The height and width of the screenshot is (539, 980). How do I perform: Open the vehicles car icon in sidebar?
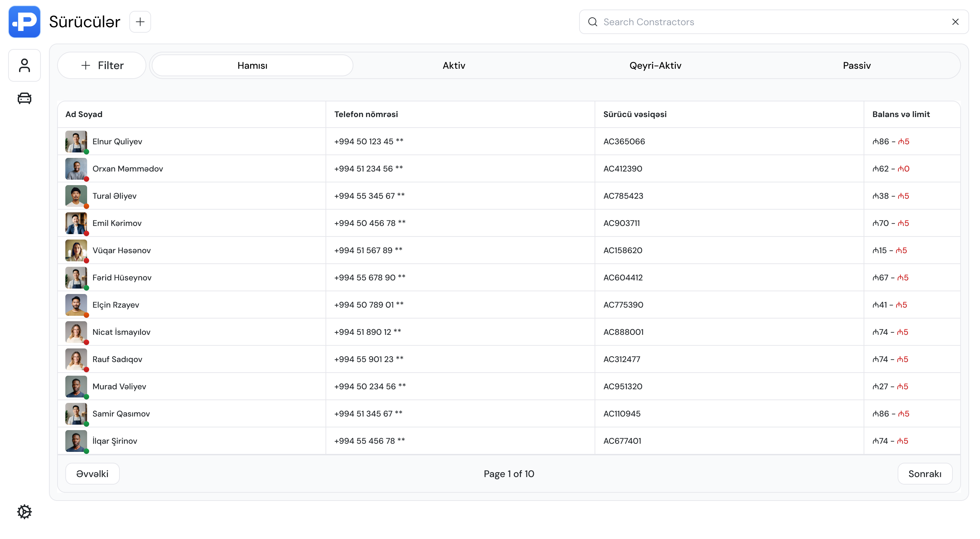point(24,98)
